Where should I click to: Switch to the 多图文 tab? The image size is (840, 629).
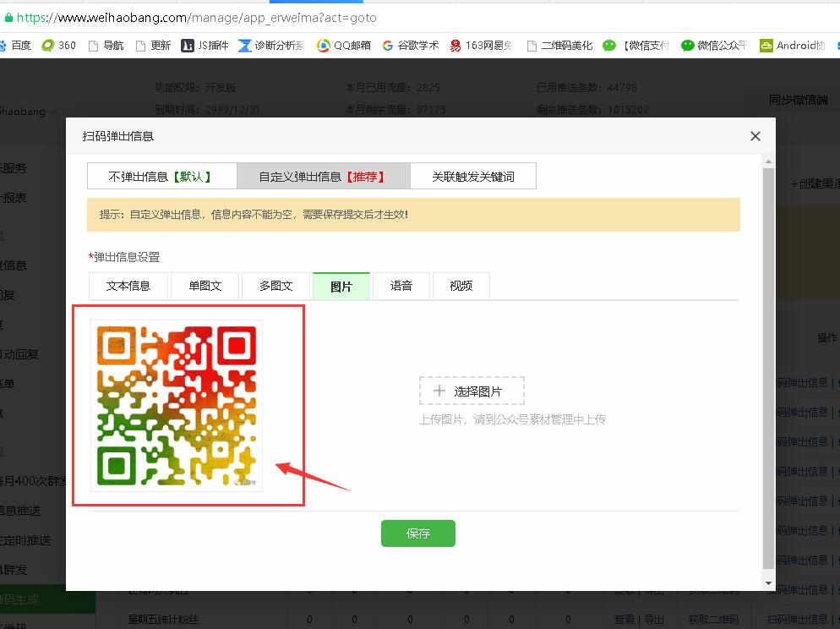[275, 286]
